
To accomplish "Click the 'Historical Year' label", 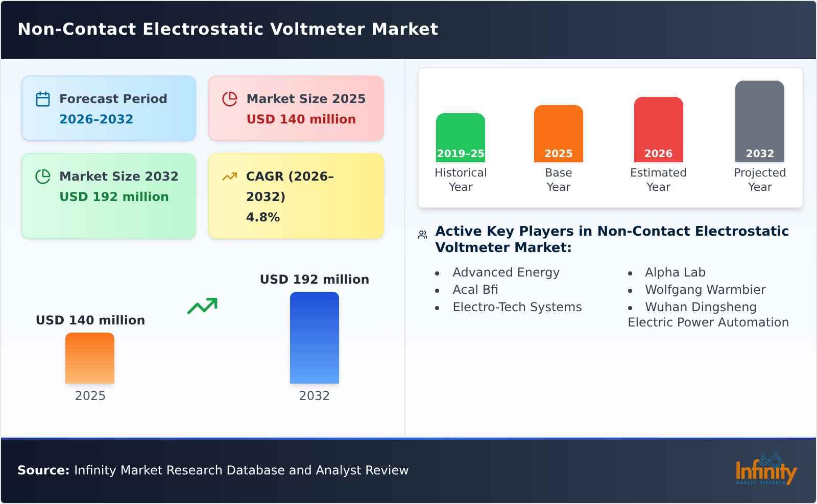I will tap(461, 180).
